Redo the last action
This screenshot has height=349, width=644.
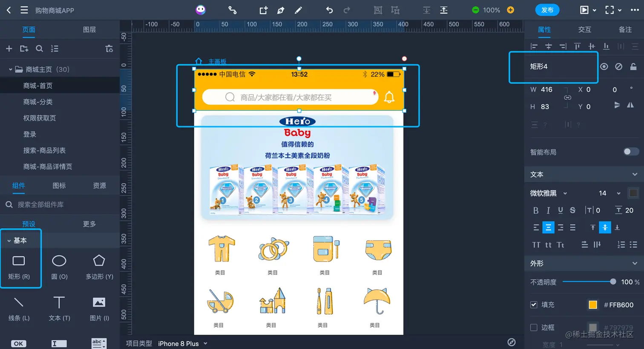pyautogui.click(x=347, y=10)
